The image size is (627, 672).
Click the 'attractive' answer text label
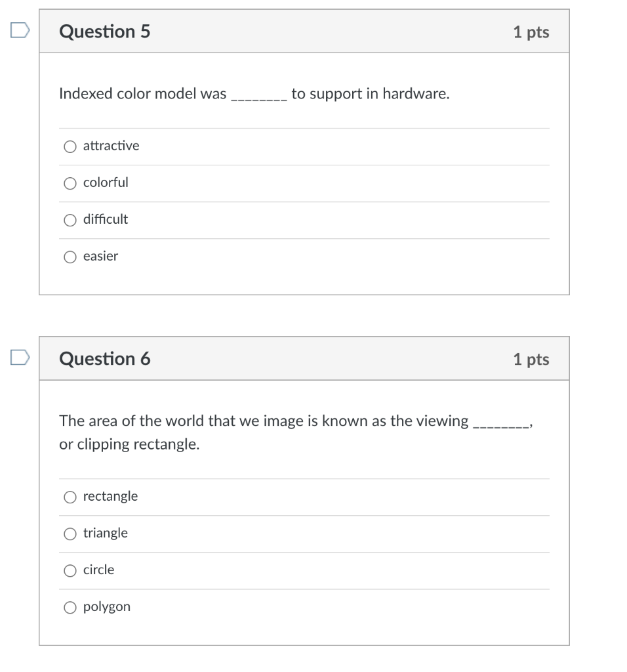(111, 146)
